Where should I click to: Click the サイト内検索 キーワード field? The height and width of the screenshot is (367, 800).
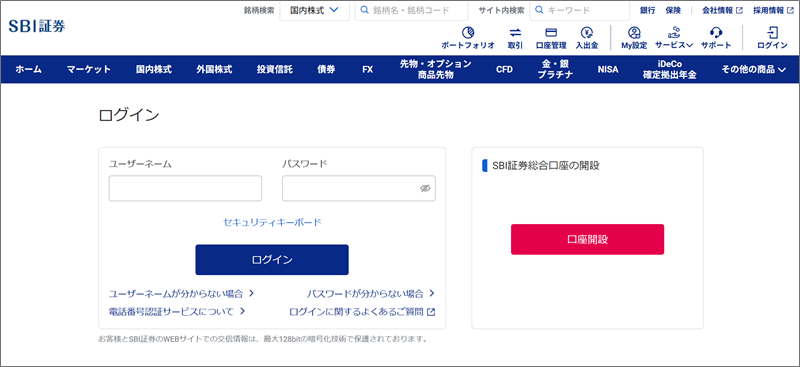point(579,10)
